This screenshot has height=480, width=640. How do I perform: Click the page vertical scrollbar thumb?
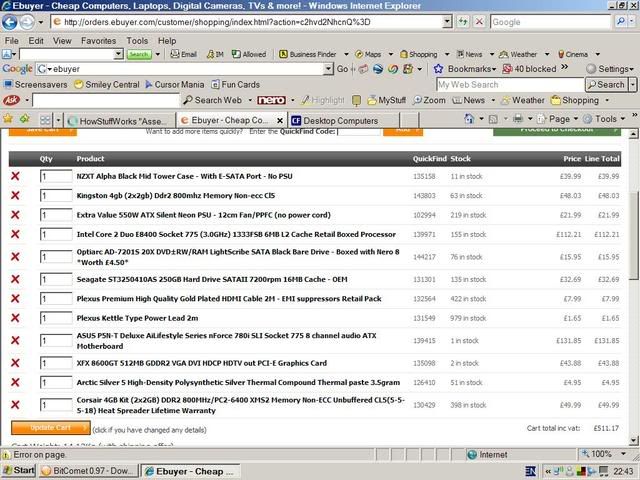pyautogui.click(x=633, y=235)
